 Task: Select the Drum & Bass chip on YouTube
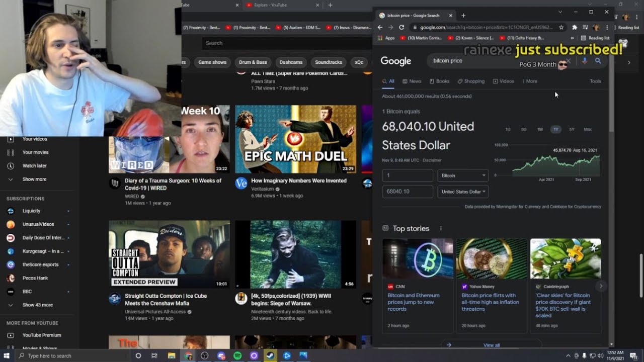point(253,62)
